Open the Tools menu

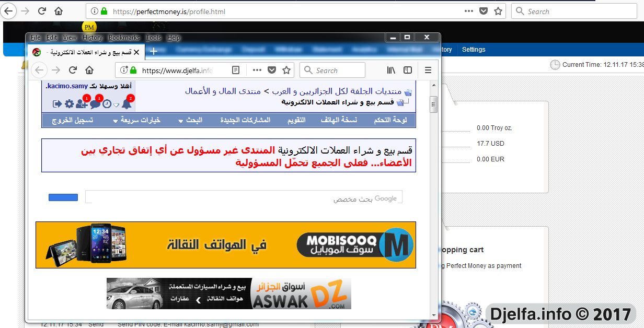tap(154, 38)
